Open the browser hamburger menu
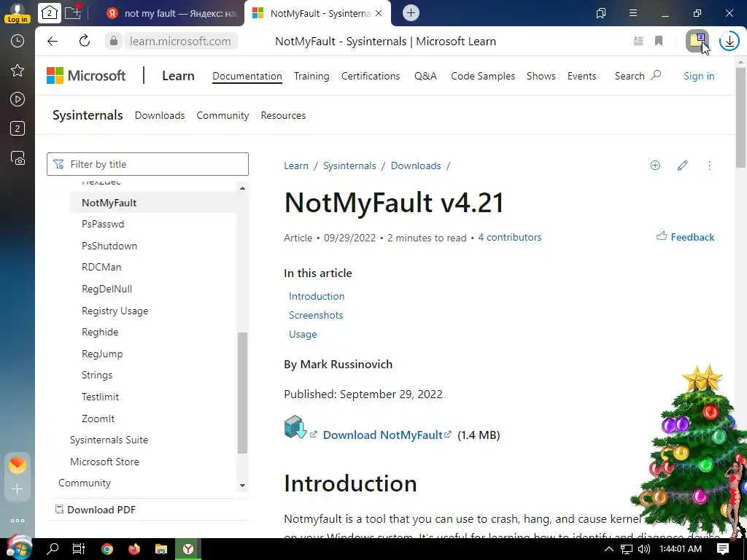 (x=633, y=13)
